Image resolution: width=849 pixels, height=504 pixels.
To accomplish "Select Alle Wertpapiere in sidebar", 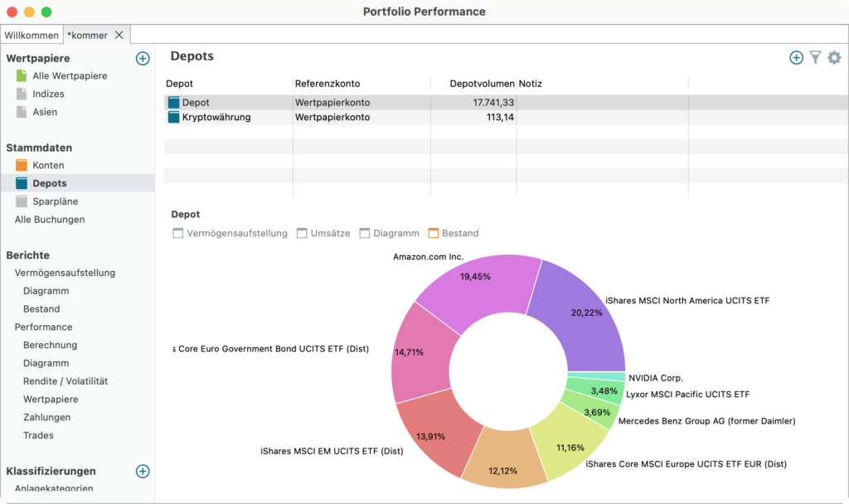I will pos(70,75).
